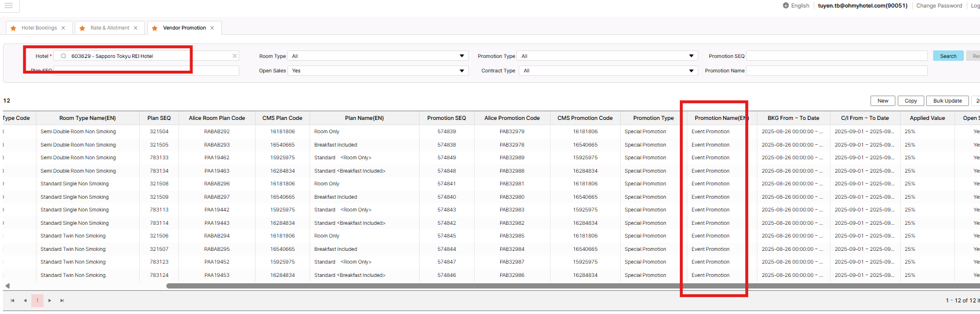Close the Rate & Allotment tab

(136, 28)
